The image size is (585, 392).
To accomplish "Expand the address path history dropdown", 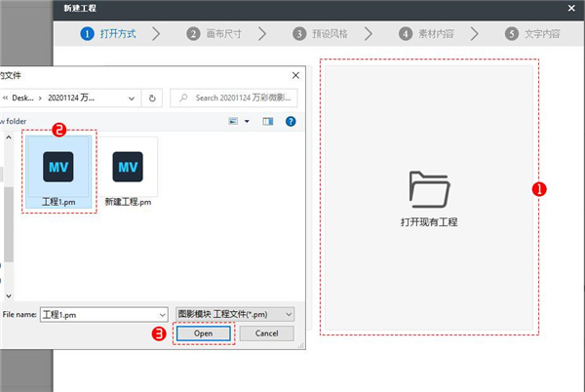I will tap(132, 98).
